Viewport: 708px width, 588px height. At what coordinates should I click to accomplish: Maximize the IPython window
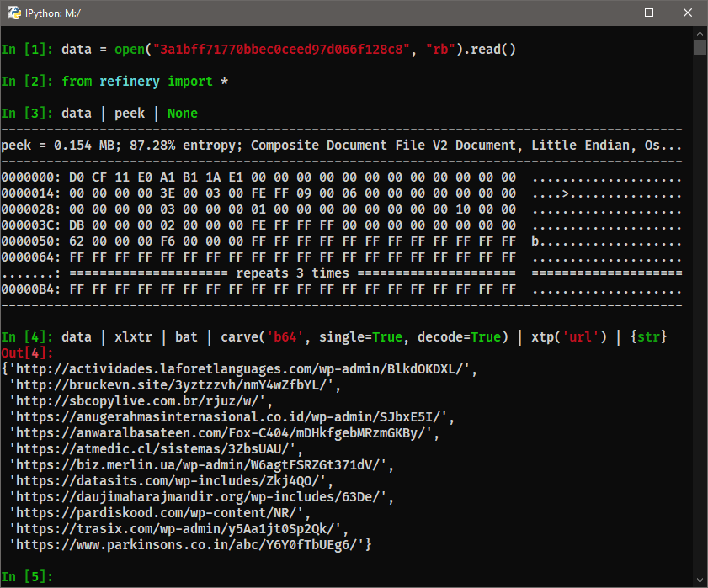(649, 13)
